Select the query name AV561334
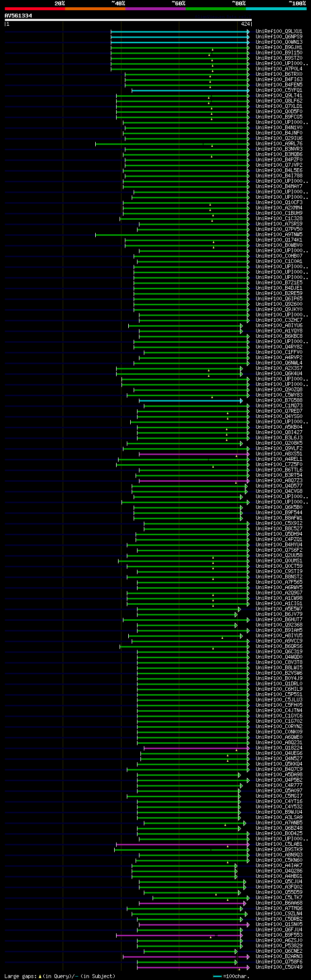 [x=18, y=16]
